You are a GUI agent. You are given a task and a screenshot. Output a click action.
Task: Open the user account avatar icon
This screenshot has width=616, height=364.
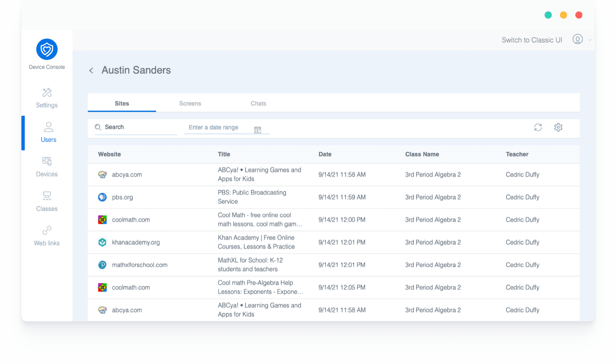(x=577, y=39)
